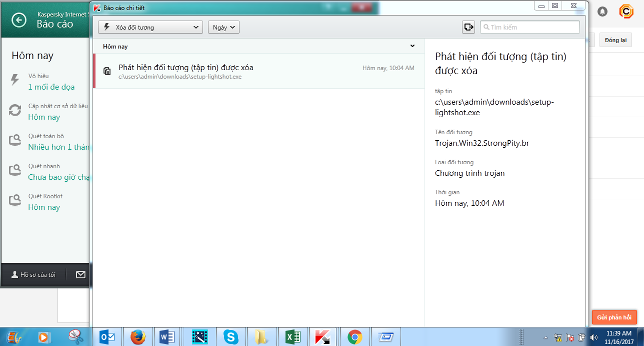Click the 'Gửi phản hồi' feedback button
This screenshot has width=644, height=346.
[614, 317]
